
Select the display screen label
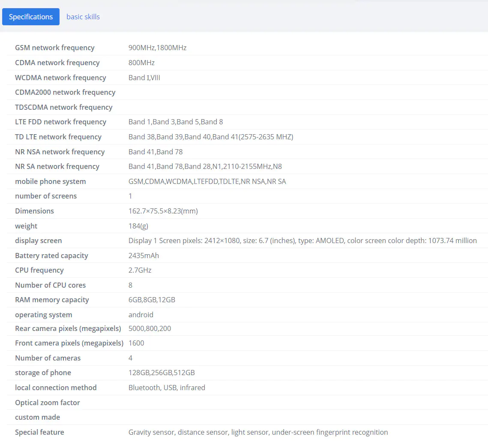point(39,241)
